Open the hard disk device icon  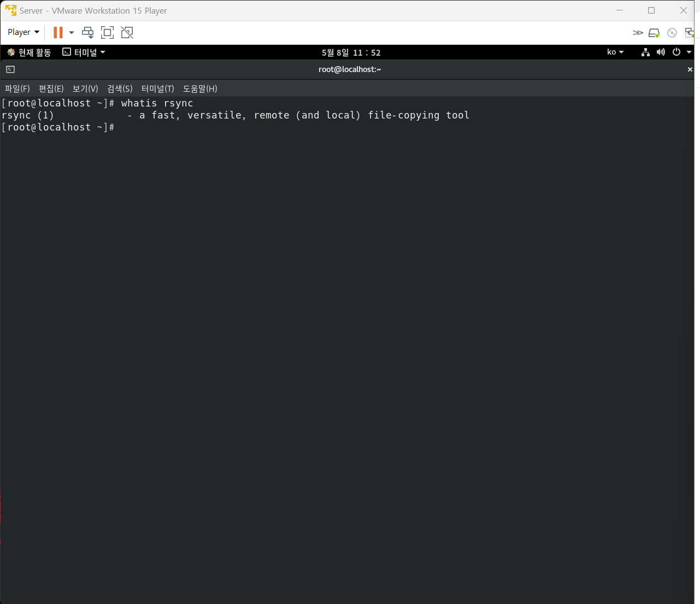(x=654, y=33)
